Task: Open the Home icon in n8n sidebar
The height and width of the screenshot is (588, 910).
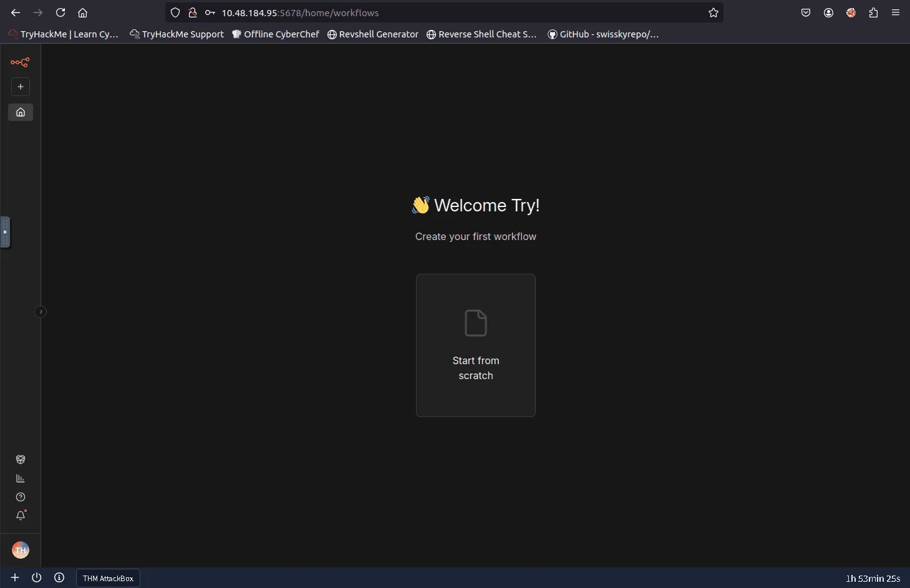Action: click(x=21, y=112)
